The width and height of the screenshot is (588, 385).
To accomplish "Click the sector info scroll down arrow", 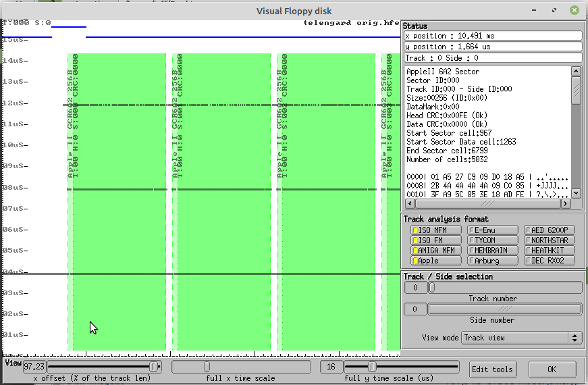I will click(x=576, y=193).
